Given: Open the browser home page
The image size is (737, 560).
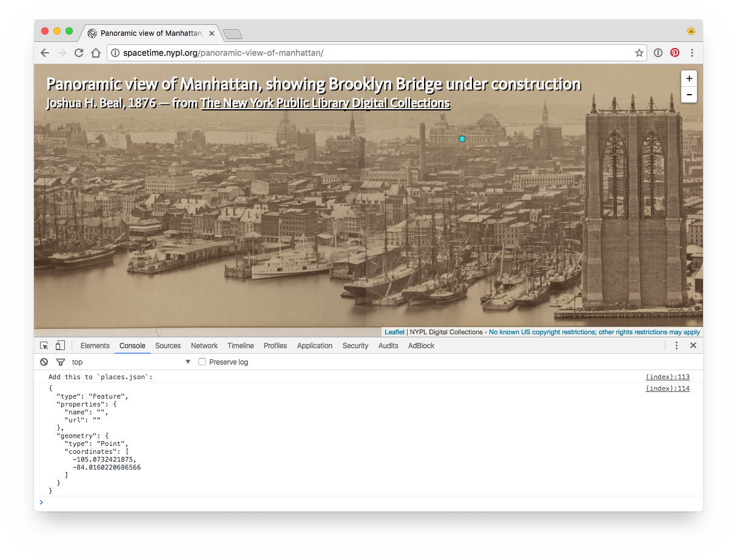Looking at the screenshot, I should tap(96, 53).
